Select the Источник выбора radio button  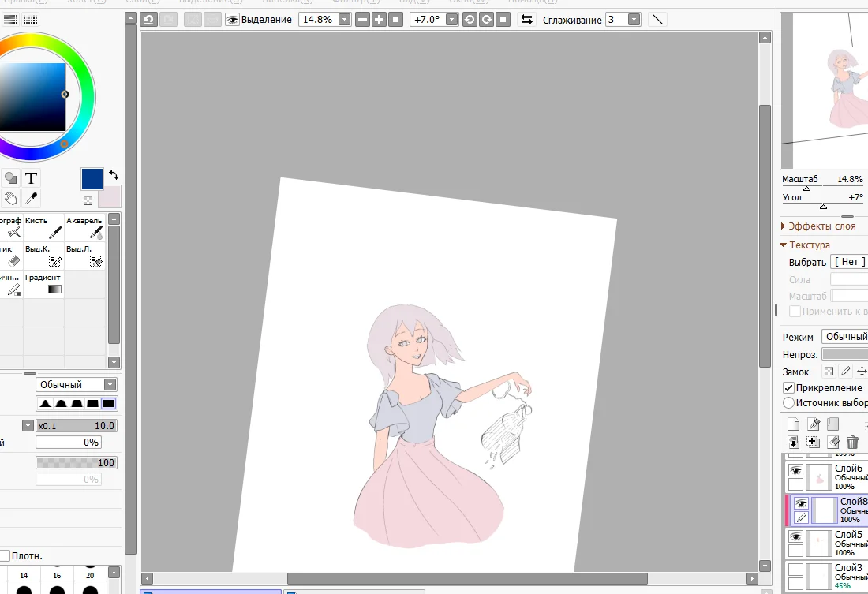pos(788,402)
